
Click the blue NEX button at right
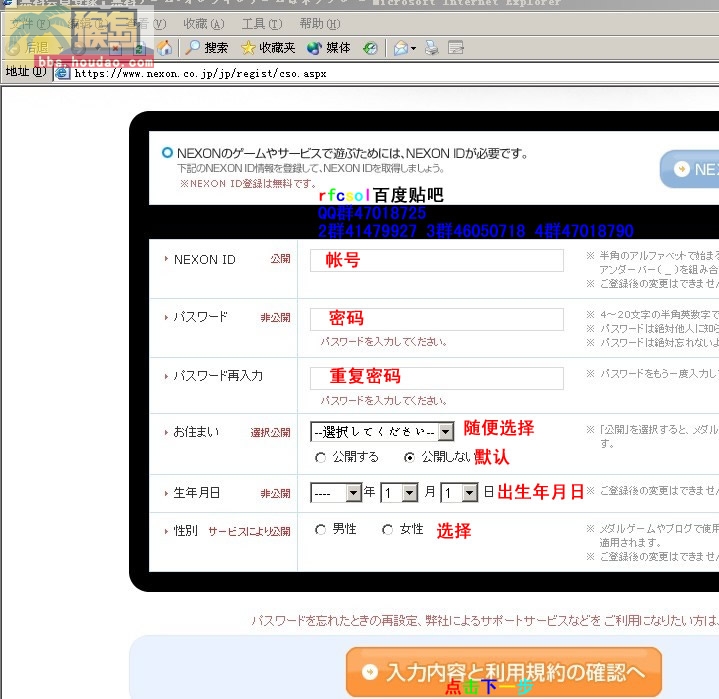689,169
